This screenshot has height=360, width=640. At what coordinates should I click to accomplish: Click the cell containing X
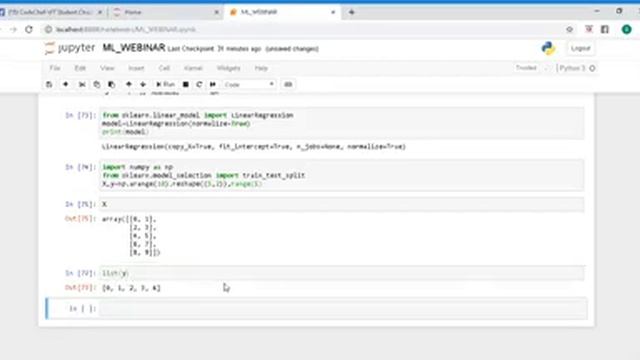pyautogui.click(x=342, y=204)
